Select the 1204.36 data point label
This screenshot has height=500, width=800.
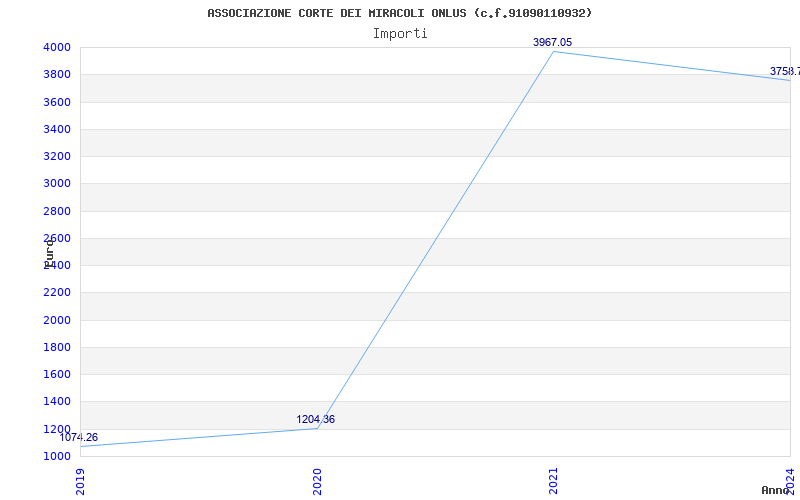click(x=316, y=419)
